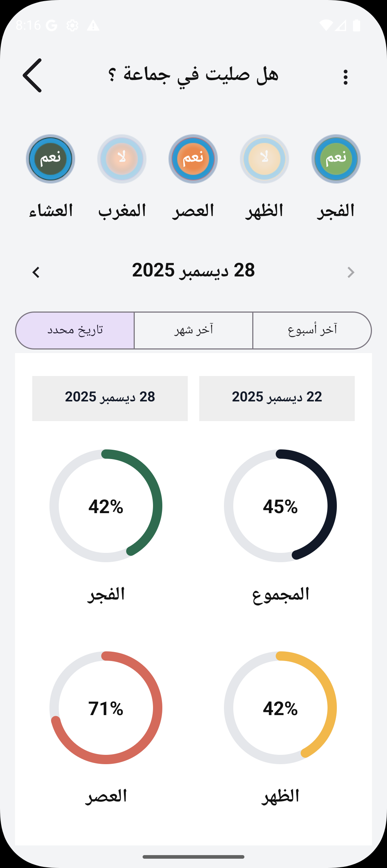Image resolution: width=387 pixels, height=868 pixels.
Task: Click the green 42% الفجر progress ring
Action: point(106,506)
